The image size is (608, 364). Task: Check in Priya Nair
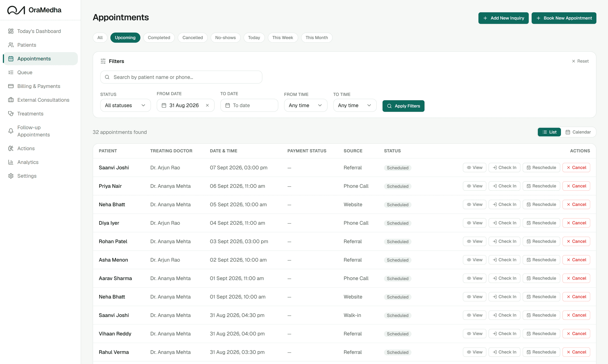[504, 186]
